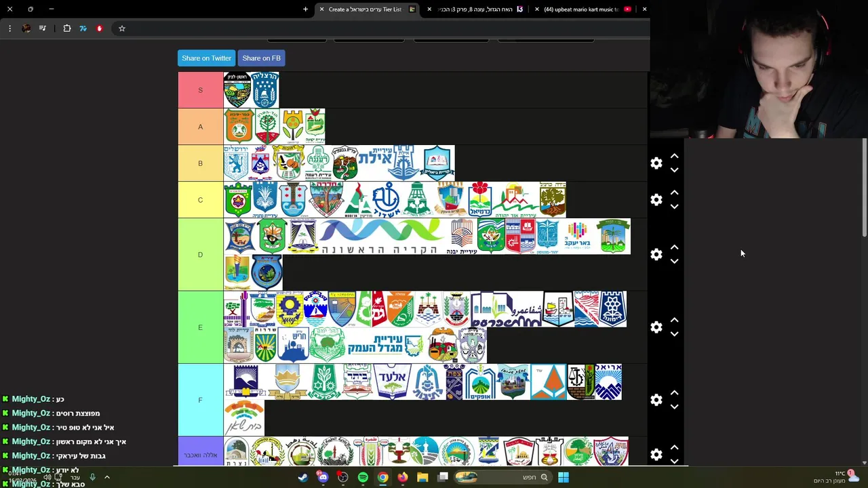Click the red extension icon in toolbar
The width and height of the screenshot is (868, 488).
coord(99,28)
